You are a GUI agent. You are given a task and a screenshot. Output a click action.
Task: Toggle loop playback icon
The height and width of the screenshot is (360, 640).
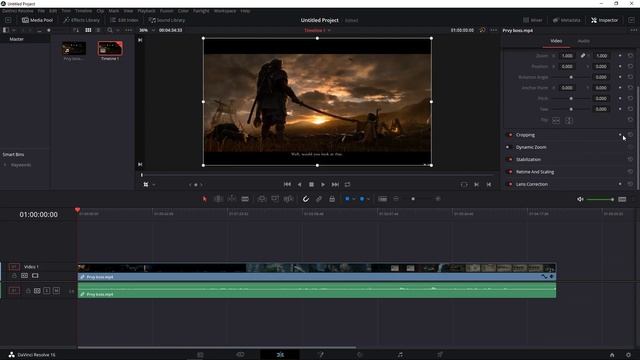tap(347, 184)
